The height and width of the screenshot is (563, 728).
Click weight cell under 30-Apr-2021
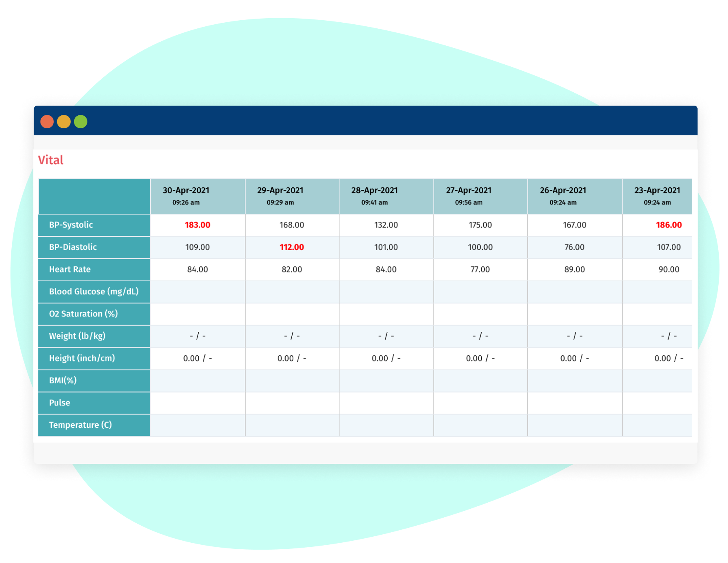pyautogui.click(x=197, y=336)
